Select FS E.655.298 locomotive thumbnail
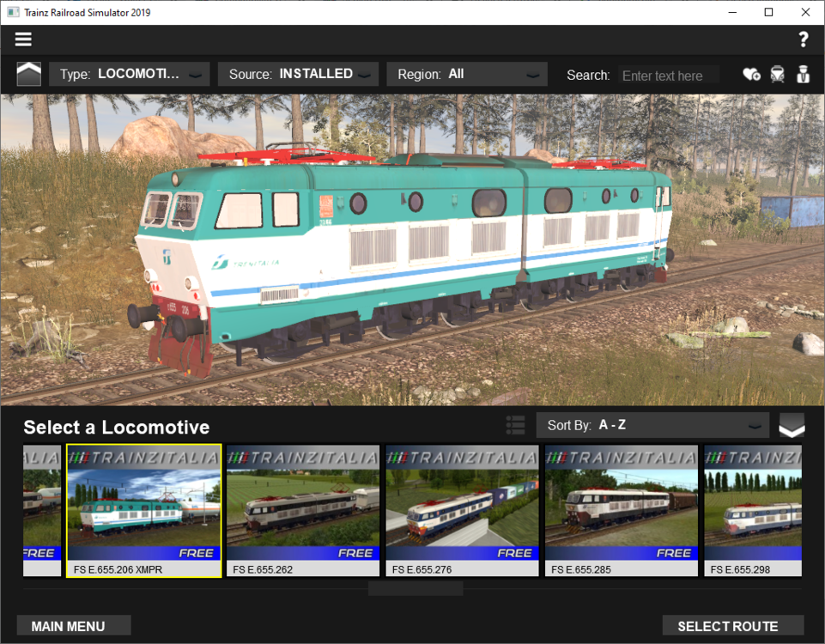 point(753,511)
